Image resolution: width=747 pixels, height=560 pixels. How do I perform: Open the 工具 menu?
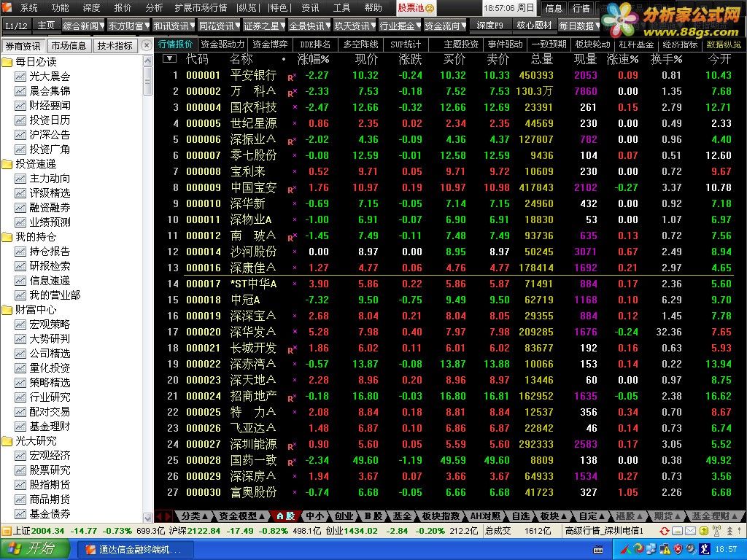341,7
